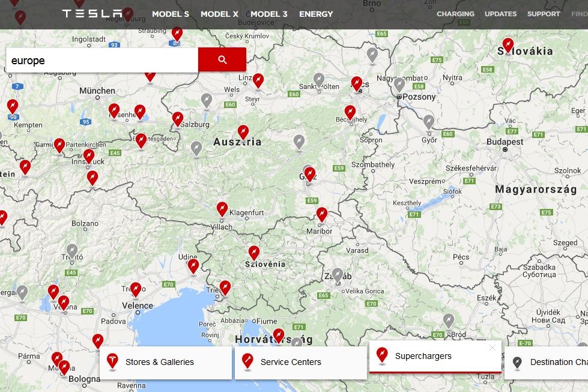Click the search field containing "europe"

[102, 61]
